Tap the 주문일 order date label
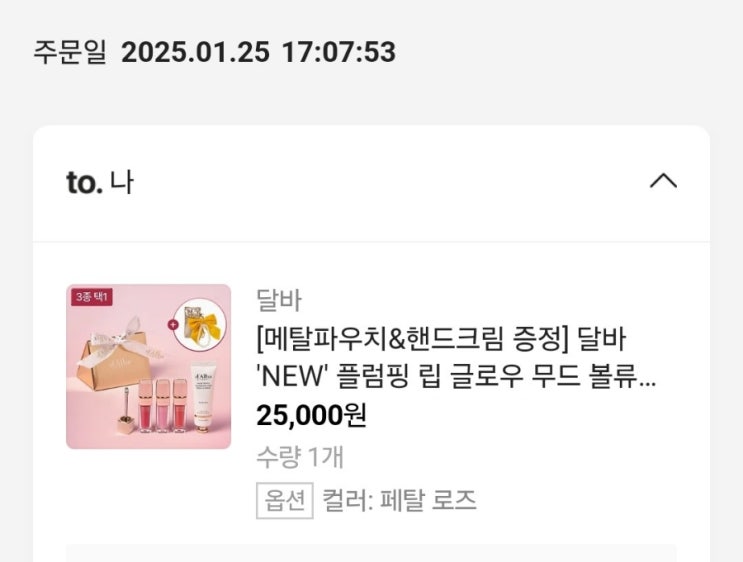Image resolution: width=743 pixels, height=562 pixels. 70,52
